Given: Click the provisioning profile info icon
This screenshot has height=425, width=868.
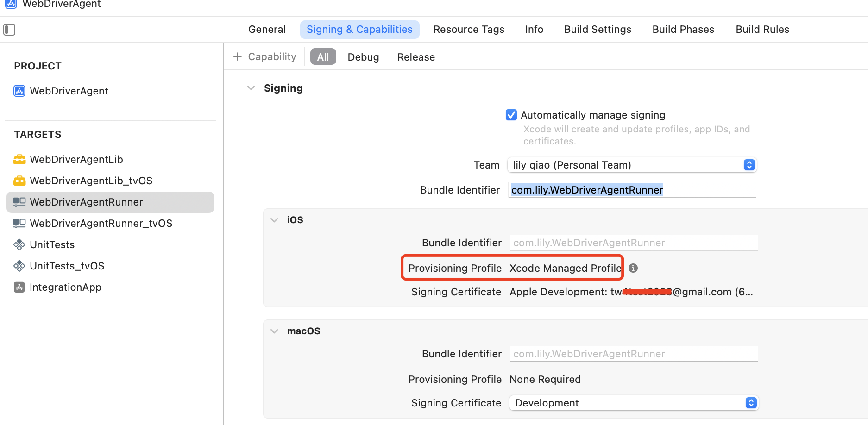Looking at the screenshot, I should (633, 268).
